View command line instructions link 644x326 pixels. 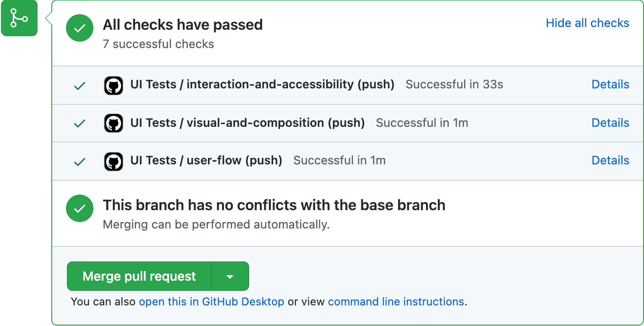(396, 302)
